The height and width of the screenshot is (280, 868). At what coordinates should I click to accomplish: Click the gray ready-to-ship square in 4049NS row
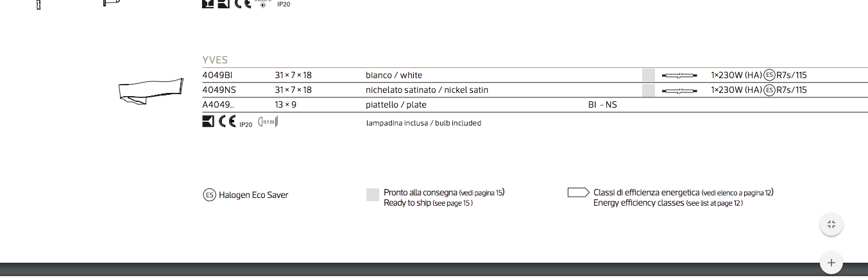649,90
